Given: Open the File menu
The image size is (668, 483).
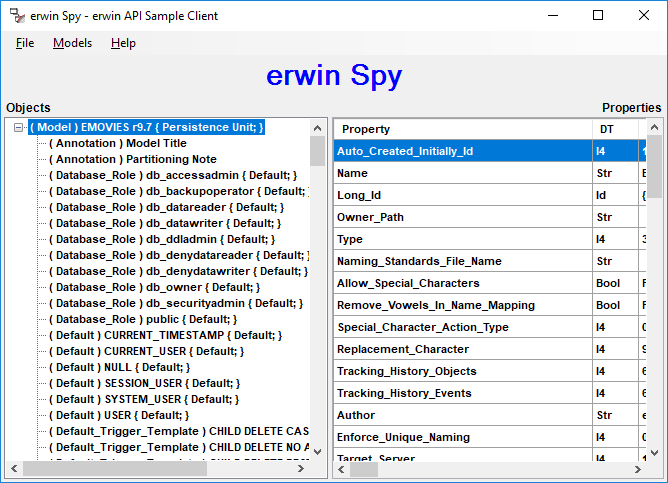Looking at the screenshot, I should tap(25, 43).
